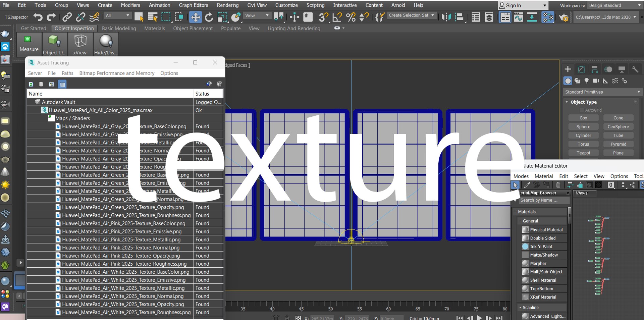Activate the Select and Move tool
The width and height of the screenshot is (644, 320).
[x=195, y=17]
